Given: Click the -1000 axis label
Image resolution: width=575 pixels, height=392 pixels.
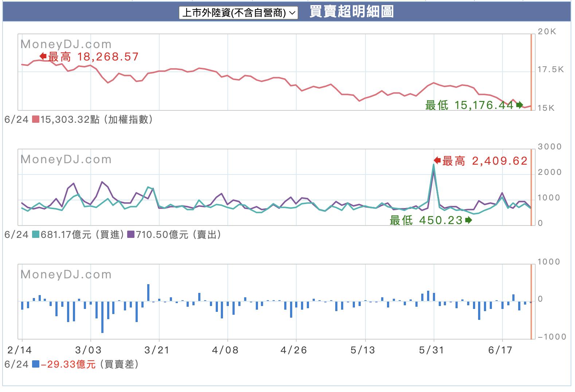Looking at the screenshot, I should [552, 337].
